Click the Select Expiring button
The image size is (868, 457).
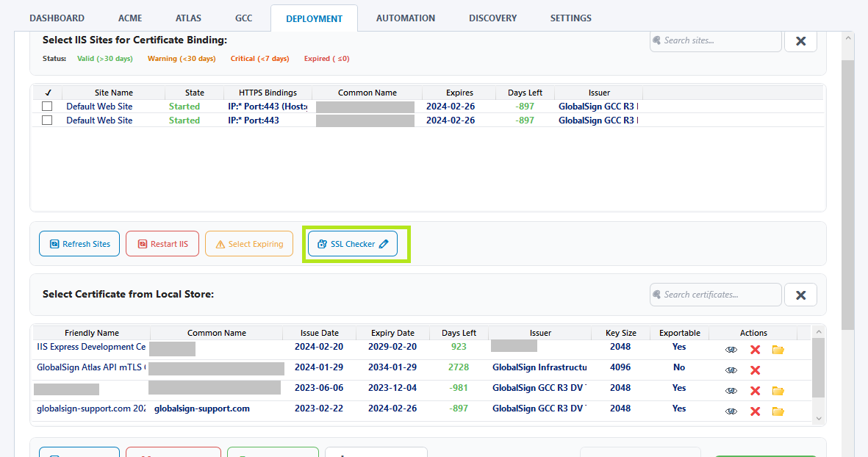click(x=249, y=243)
